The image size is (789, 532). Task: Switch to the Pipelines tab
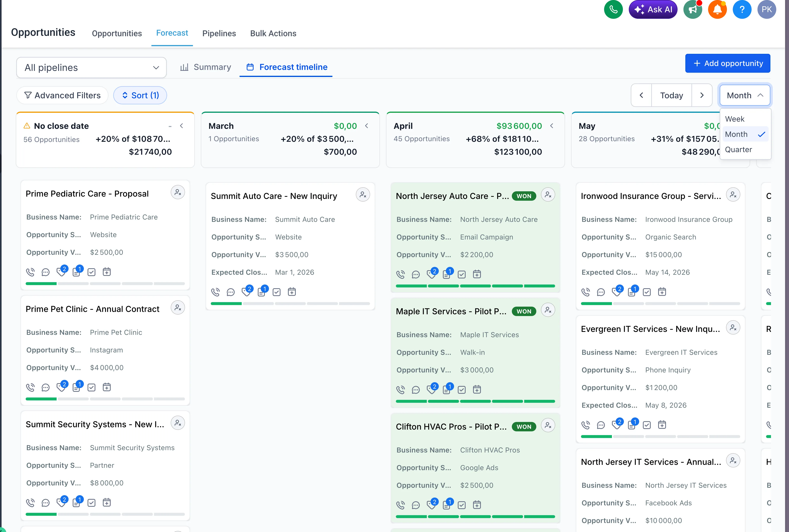[x=219, y=33]
